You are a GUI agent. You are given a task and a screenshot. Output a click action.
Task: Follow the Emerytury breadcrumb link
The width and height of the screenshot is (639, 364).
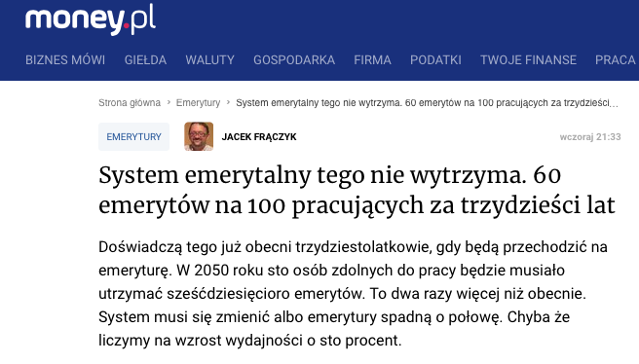[198, 103]
